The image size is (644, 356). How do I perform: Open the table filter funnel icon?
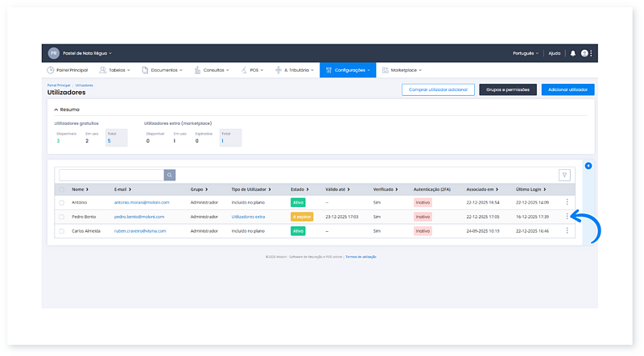coord(564,175)
